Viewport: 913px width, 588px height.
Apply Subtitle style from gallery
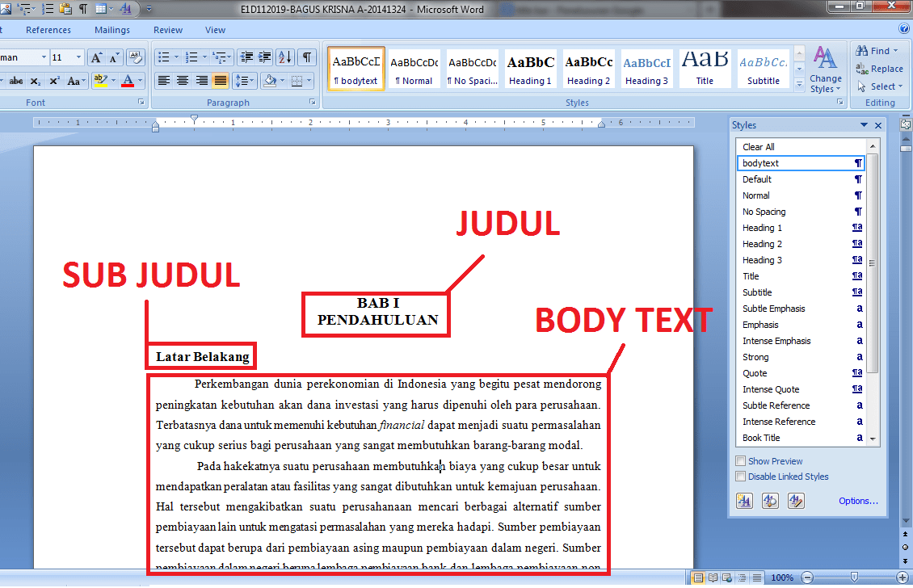pyautogui.click(x=764, y=69)
